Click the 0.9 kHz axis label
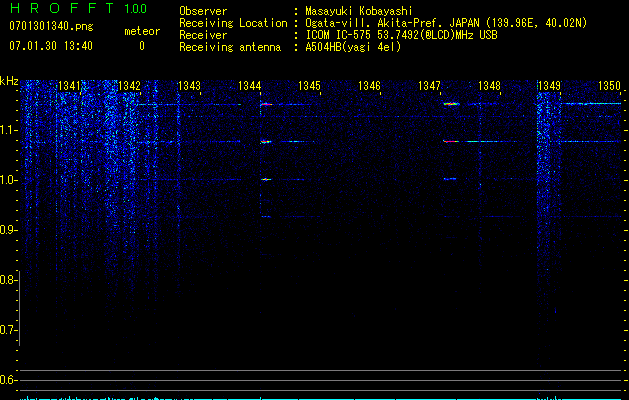The image size is (629, 400). [7, 230]
